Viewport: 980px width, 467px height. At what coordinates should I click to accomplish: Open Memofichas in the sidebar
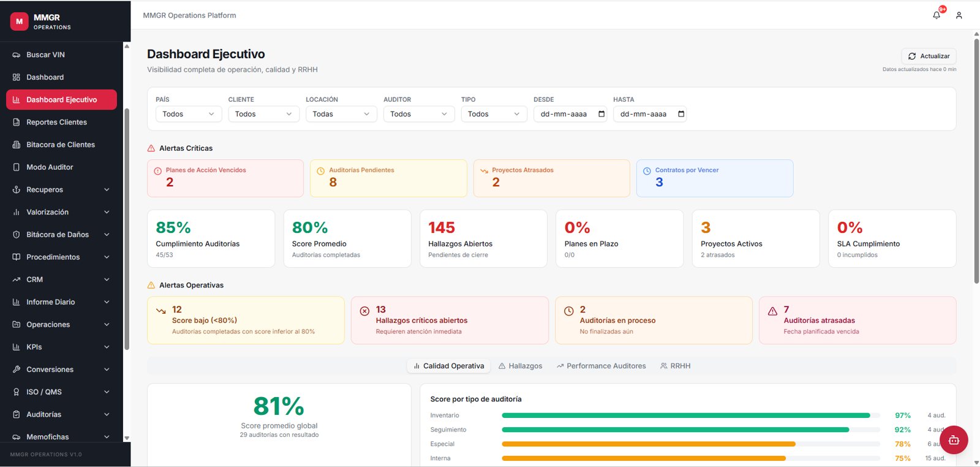point(61,437)
